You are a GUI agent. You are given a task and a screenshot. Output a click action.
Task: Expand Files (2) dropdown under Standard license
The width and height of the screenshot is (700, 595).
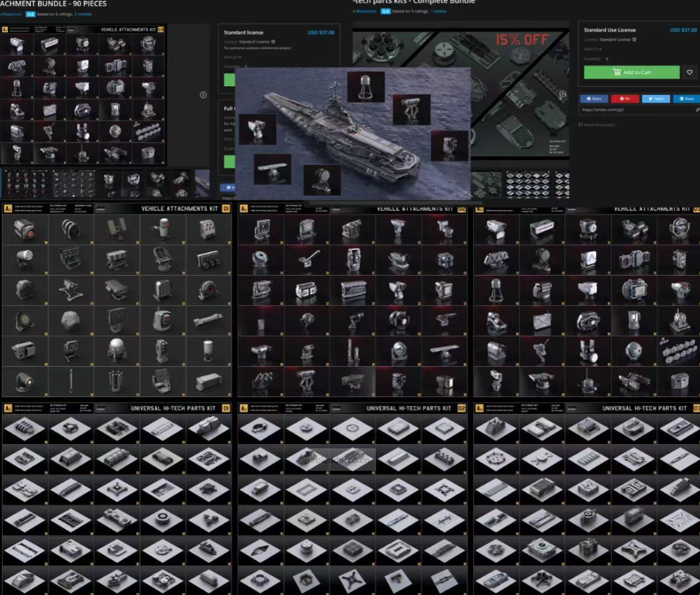tap(232, 57)
